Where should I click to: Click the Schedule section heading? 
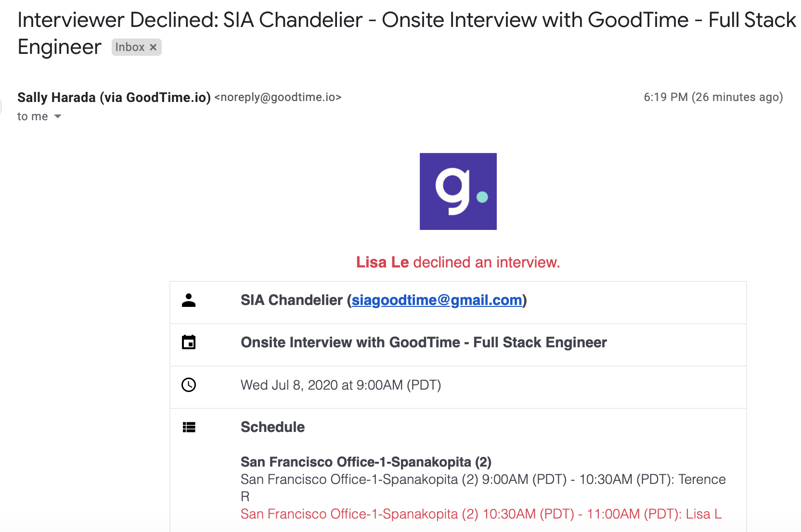[272, 427]
